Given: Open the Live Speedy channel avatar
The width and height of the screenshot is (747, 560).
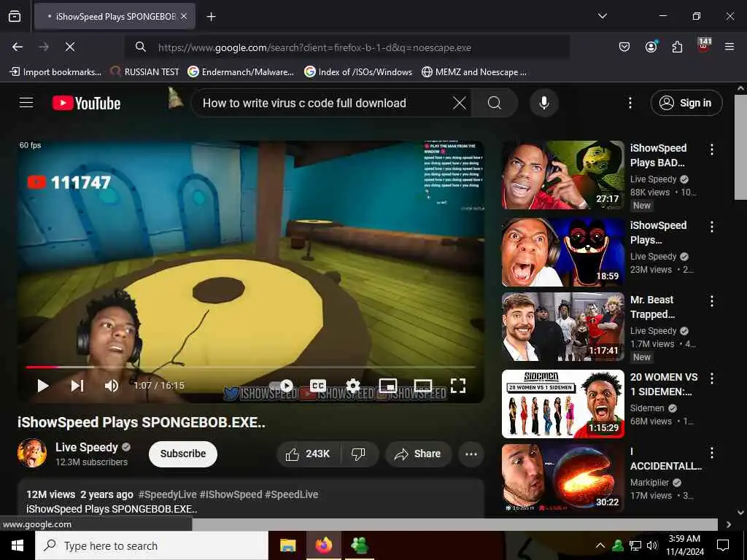Looking at the screenshot, I should coord(32,453).
